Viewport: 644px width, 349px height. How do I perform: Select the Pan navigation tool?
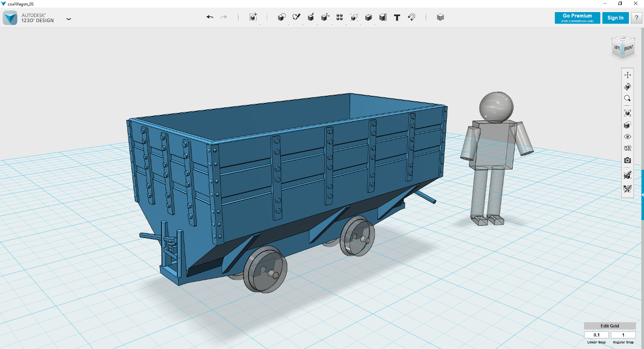[x=627, y=75]
